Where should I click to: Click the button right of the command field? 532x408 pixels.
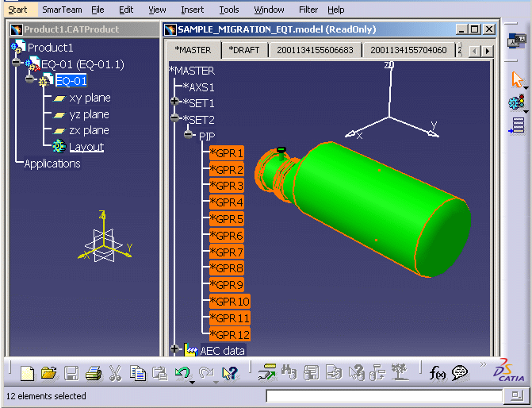[516, 395]
